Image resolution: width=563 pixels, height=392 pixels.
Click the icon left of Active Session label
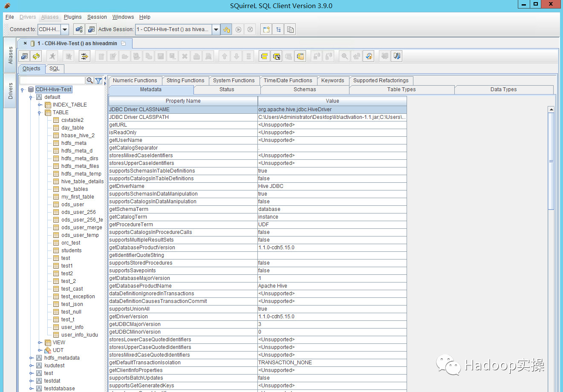coord(91,29)
